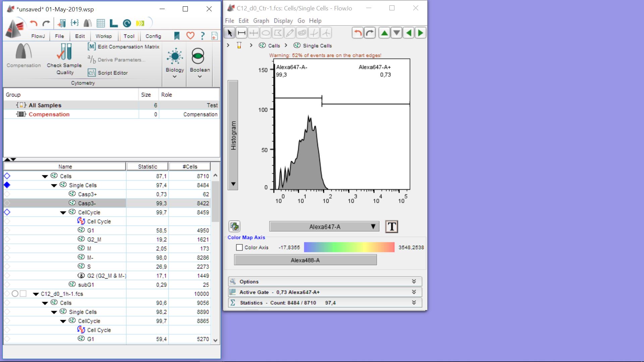Screen dimensions: 644x362
Task: Tick the square box beside C12_d0_1h-1.fcs
Action: (x=23, y=294)
